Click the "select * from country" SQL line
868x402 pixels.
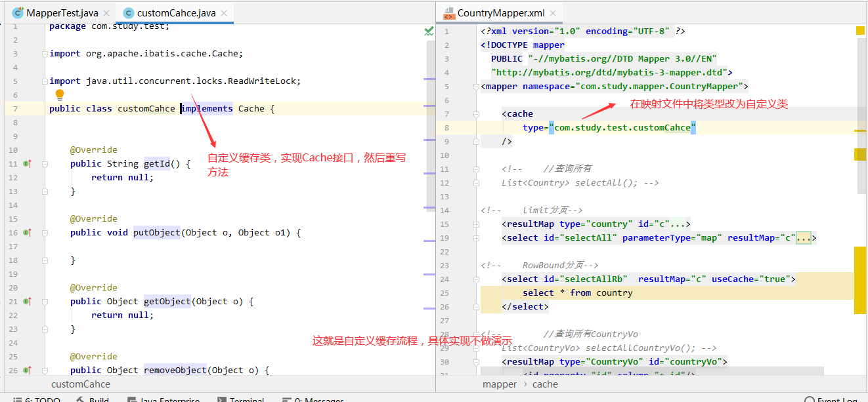[x=578, y=293]
